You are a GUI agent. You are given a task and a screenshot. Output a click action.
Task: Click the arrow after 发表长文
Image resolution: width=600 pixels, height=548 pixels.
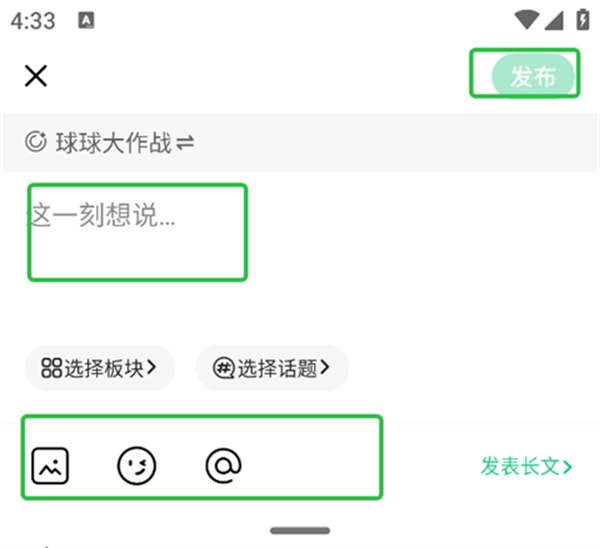[x=567, y=467]
